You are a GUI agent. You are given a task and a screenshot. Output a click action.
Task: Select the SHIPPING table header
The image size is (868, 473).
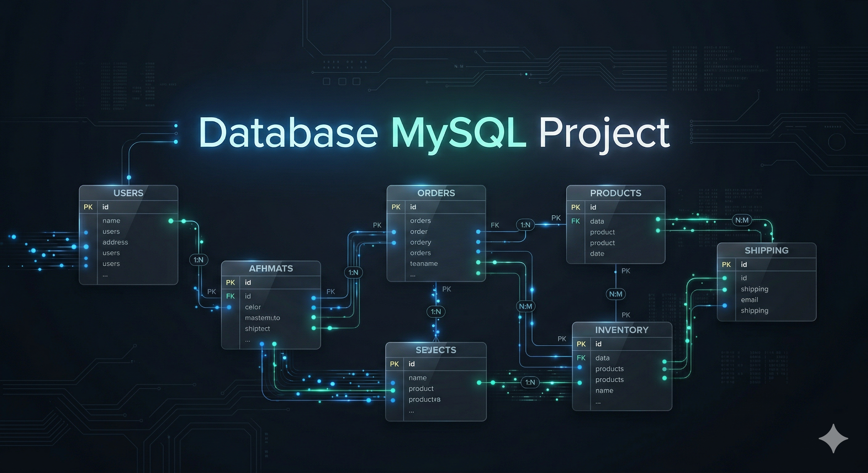click(767, 250)
